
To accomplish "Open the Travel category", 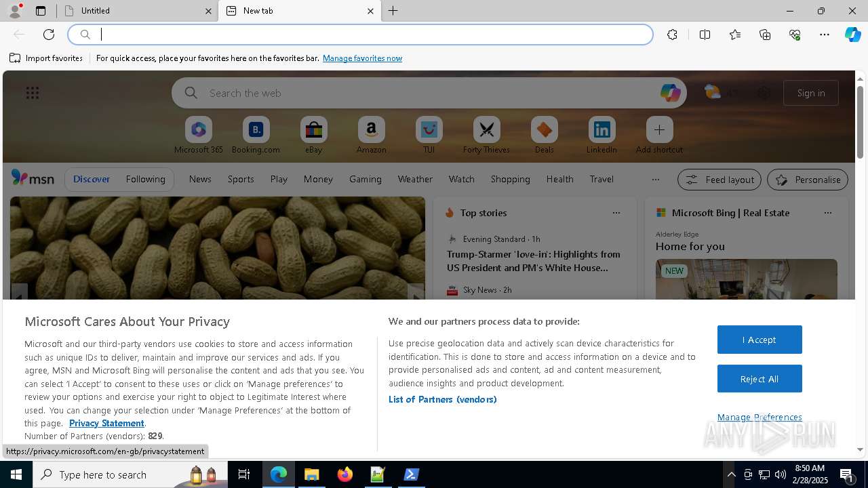I will 601,179.
